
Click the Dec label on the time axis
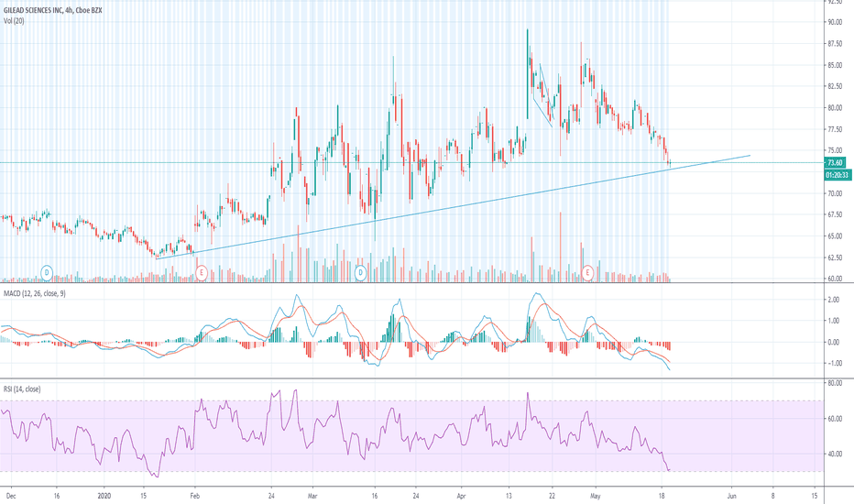11,496
